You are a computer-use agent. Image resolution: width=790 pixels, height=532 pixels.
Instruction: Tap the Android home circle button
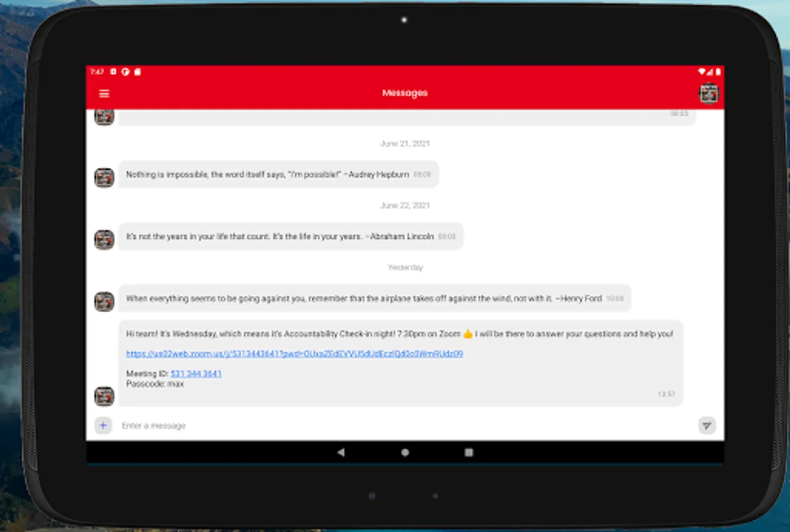(x=405, y=452)
